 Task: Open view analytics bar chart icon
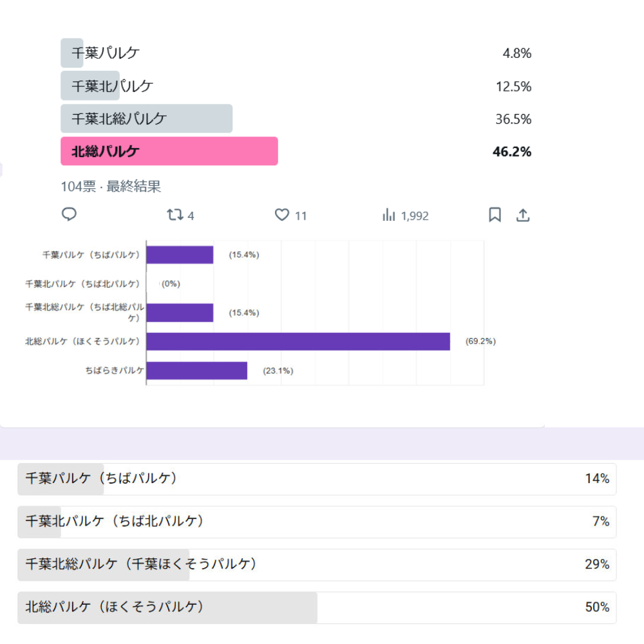click(x=388, y=215)
